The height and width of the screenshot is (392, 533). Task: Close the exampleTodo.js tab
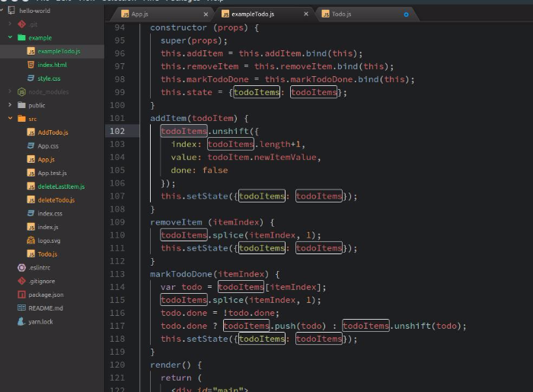click(x=306, y=14)
